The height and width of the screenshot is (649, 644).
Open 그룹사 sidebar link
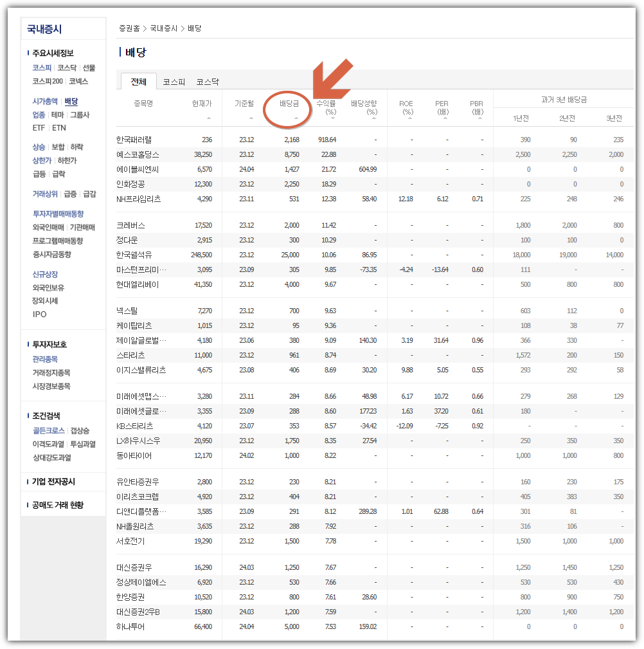pyautogui.click(x=80, y=114)
